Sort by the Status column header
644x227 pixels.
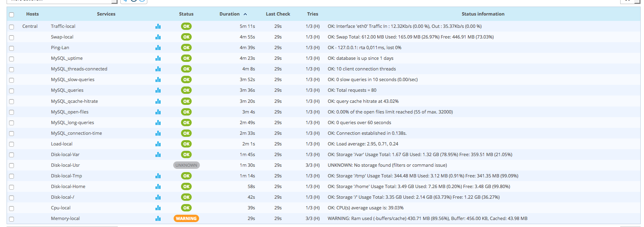tap(186, 14)
